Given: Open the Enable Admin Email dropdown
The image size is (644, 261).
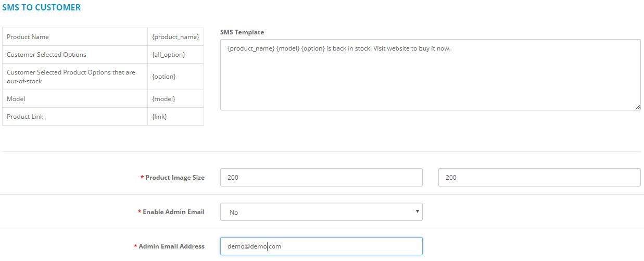Looking at the screenshot, I should click(321, 212).
